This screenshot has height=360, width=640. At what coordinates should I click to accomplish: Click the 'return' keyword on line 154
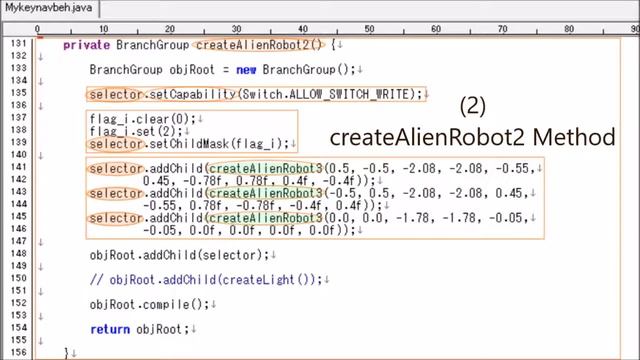[110, 329]
